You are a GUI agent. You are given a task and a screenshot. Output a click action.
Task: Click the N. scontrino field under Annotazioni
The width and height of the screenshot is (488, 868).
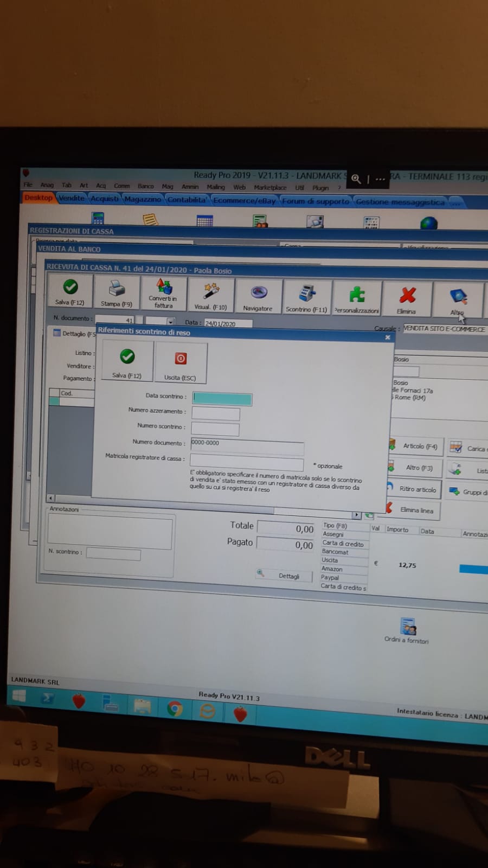[x=113, y=554]
